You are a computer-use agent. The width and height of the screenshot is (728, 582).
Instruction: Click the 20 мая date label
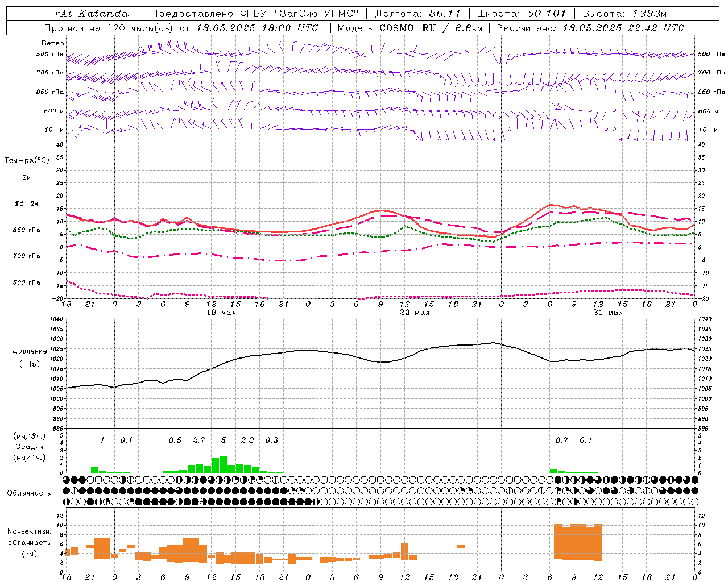415,313
